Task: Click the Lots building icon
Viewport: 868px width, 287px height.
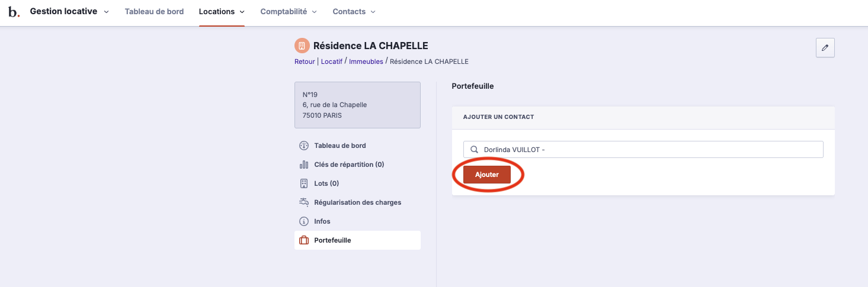Action: click(304, 183)
